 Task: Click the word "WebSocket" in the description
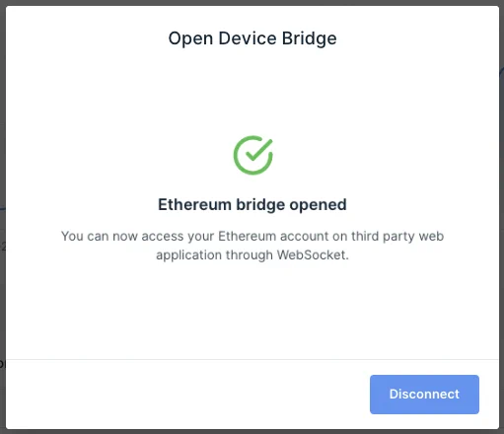tap(311, 254)
